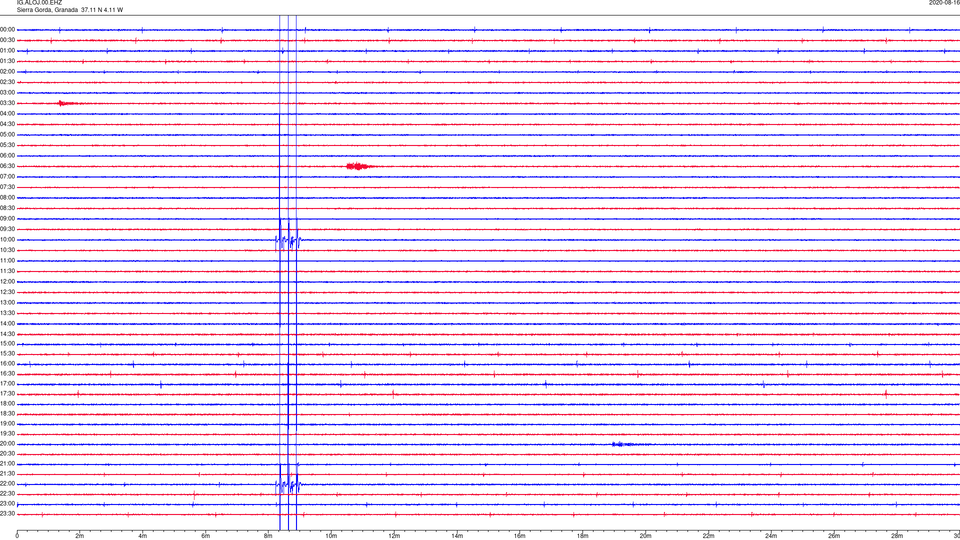Click the 10m tick label on the axis
Viewport: 960px width, 540px height.
click(x=331, y=536)
